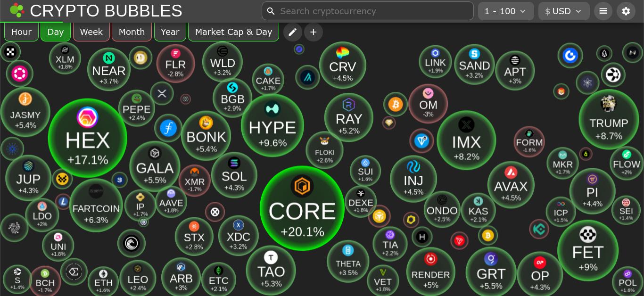The width and height of the screenshot is (644, 296).
Task: Click the STX bubble
Action: pos(194,236)
